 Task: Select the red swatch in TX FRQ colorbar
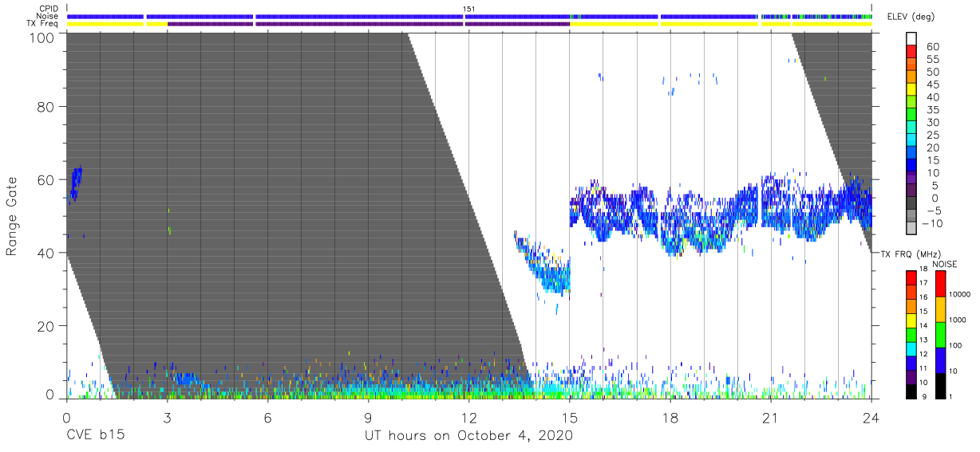[911, 278]
